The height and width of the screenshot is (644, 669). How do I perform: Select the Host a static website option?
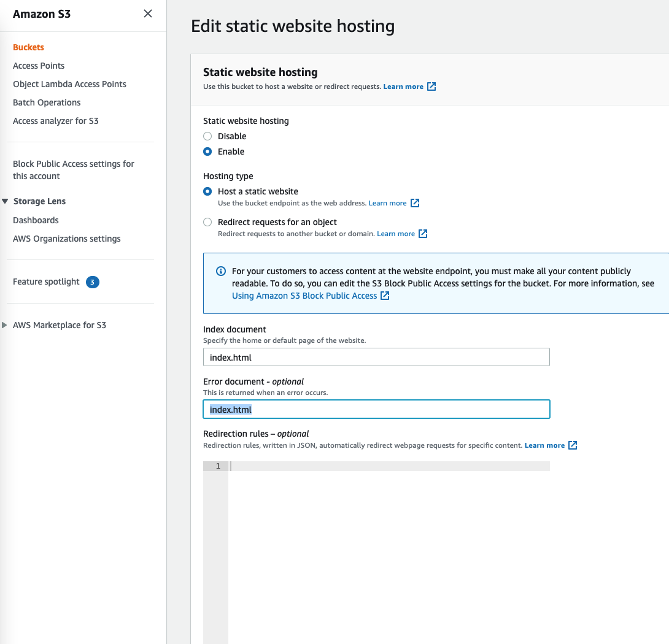(207, 191)
